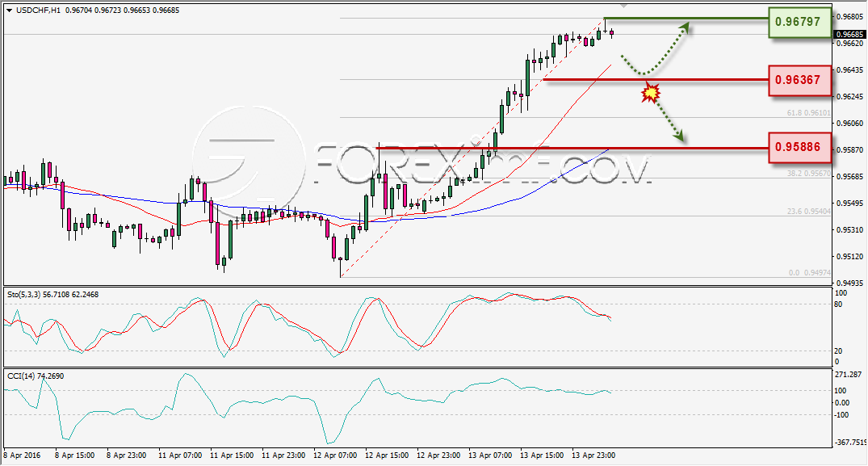The height and width of the screenshot is (466, 868).
Task: Select the 271.287 CCI scale value
Action: pos(848,375)
